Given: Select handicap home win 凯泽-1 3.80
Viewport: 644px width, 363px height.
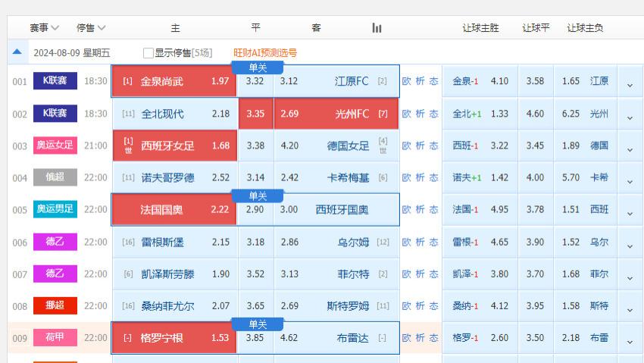Looking at the screenshot, I should (480, 274).
